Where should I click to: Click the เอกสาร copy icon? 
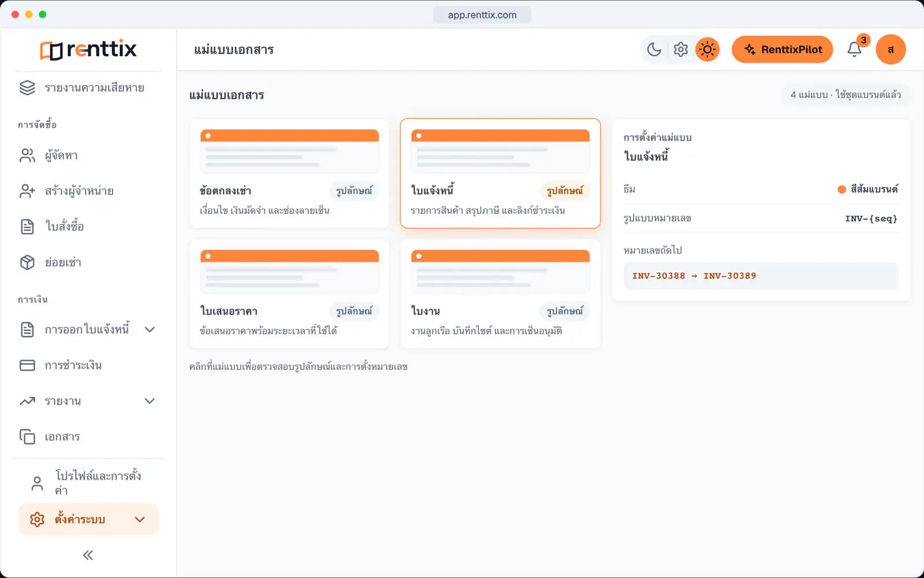tap(27, 436)
